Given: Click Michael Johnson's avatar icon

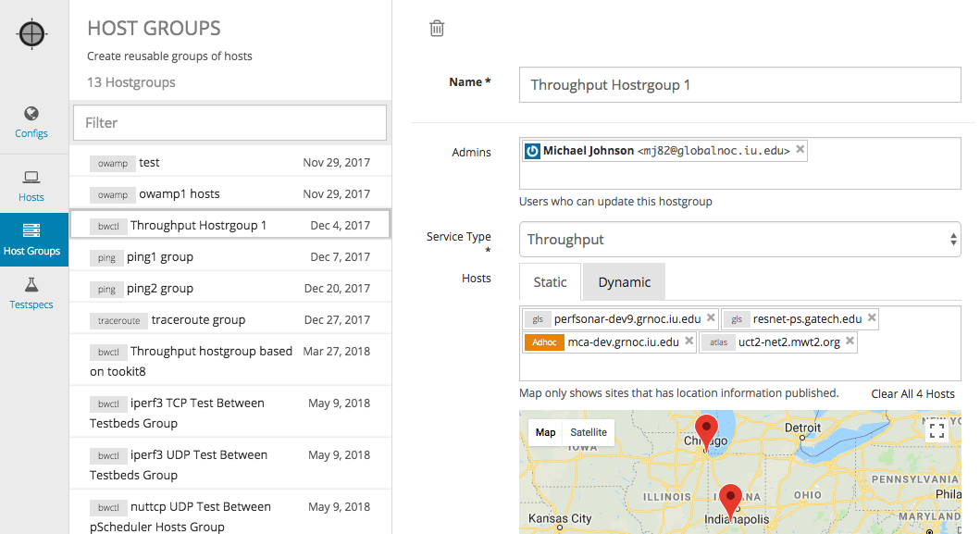Looking at the screenshot, I should click(532, 151).
